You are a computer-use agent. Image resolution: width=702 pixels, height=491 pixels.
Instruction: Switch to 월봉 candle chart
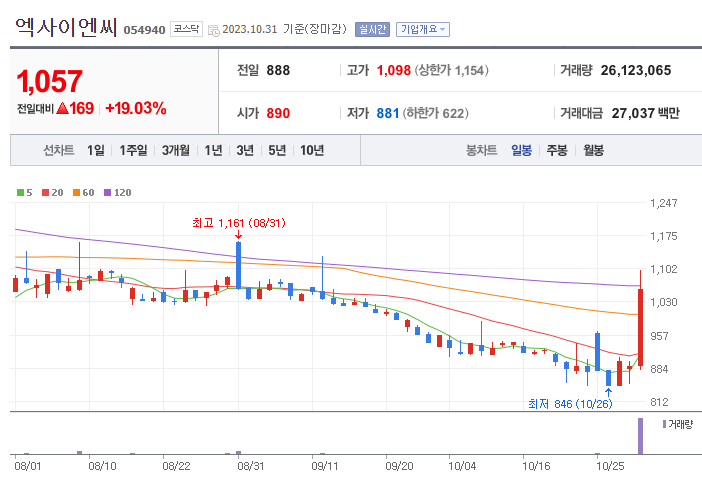593,150
